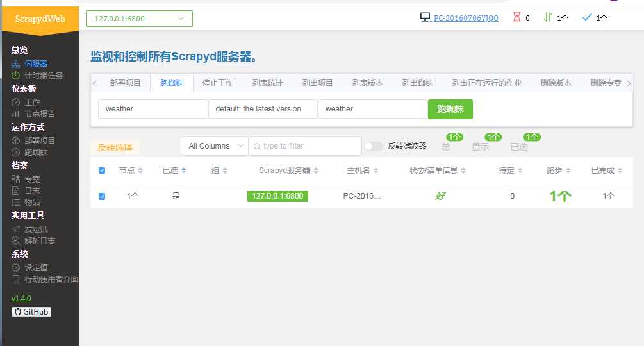Click the type to filter search box
This screenshot has height=346, width=644.
(305, 146)
